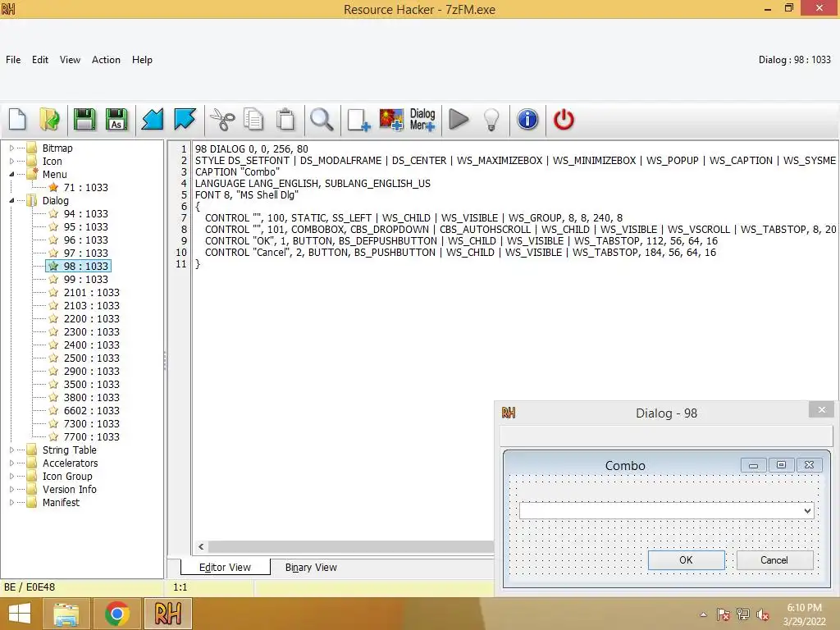
Task: Switch to the Binary View tab
Action: point(311,568)
